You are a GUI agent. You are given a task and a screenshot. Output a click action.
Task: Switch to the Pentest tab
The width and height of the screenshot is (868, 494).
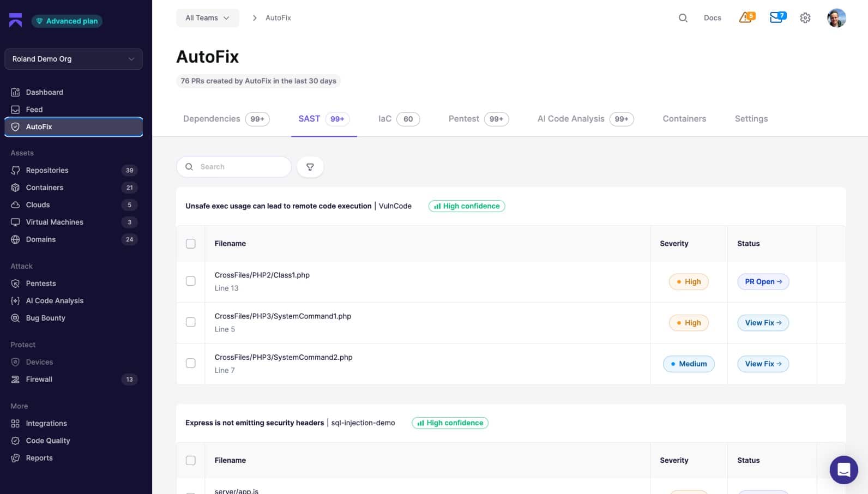point(479,119)
